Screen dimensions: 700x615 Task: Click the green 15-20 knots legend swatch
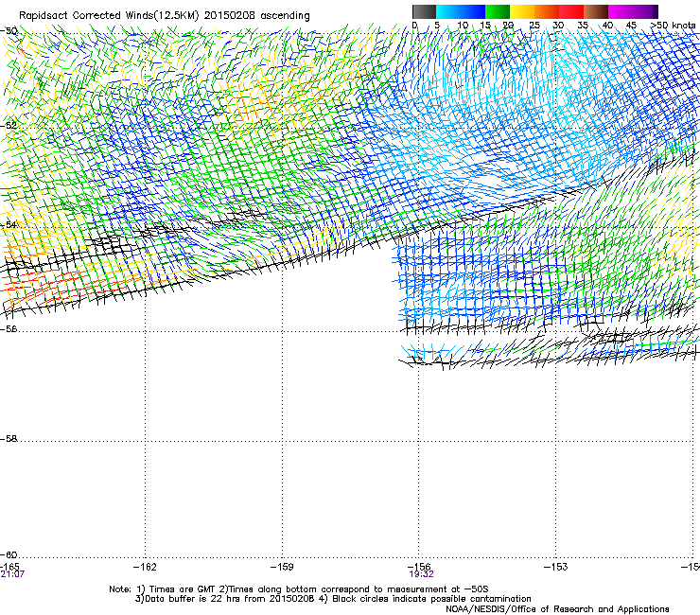[498, 11]
